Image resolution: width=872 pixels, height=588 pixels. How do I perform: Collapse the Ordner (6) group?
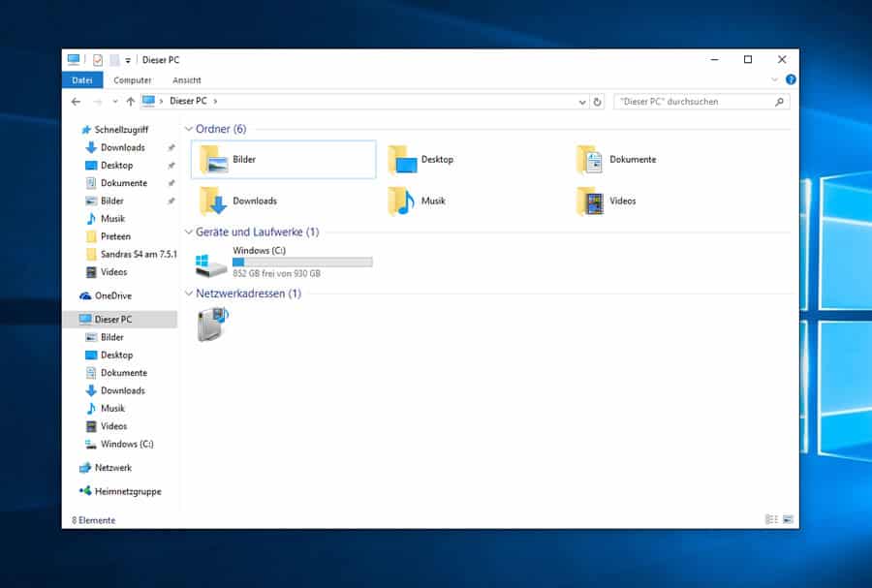pyautogui.click(x=188, y=129)
